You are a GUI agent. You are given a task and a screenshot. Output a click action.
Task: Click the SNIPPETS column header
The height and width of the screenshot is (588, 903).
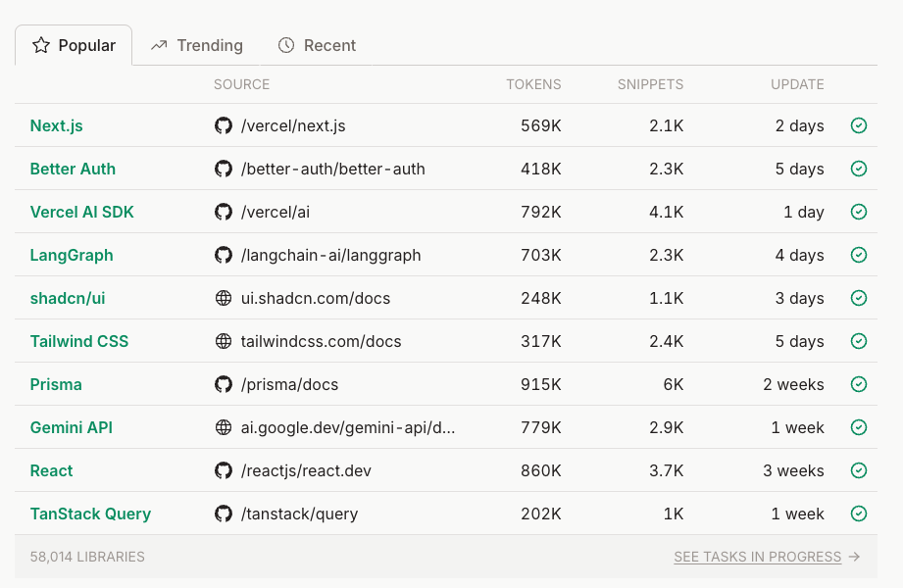pos(650,84)
